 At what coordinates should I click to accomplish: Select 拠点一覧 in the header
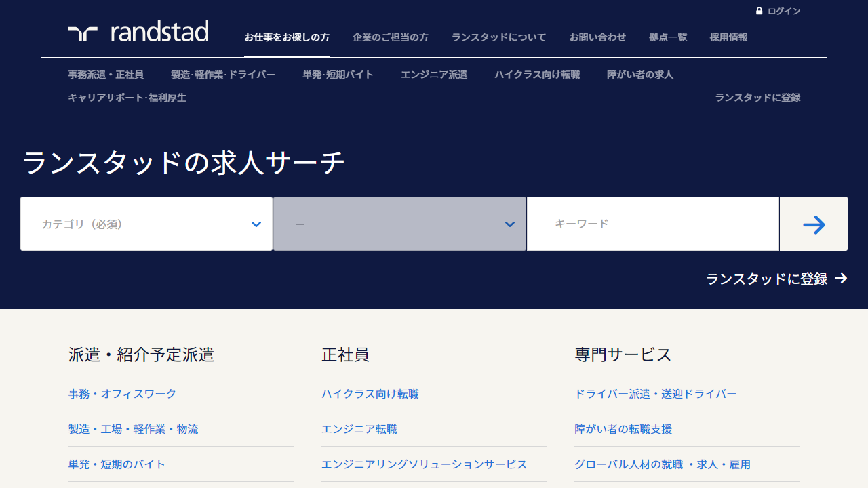[668, 37]
